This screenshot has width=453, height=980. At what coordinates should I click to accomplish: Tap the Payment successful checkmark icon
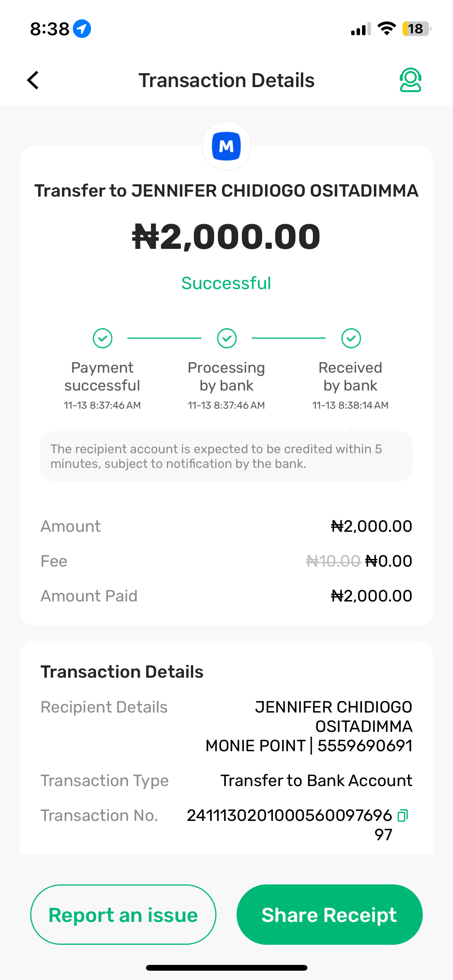pos(103,338)
